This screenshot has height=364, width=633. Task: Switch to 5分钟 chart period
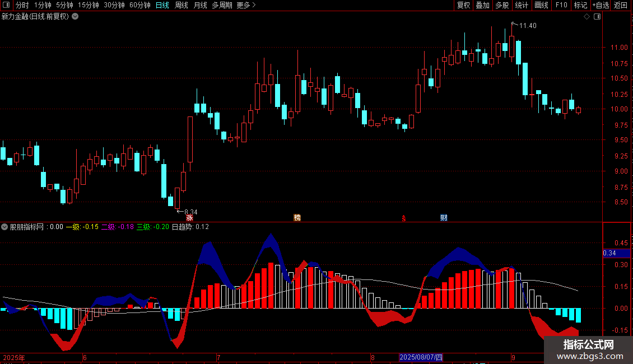point(64,5)
